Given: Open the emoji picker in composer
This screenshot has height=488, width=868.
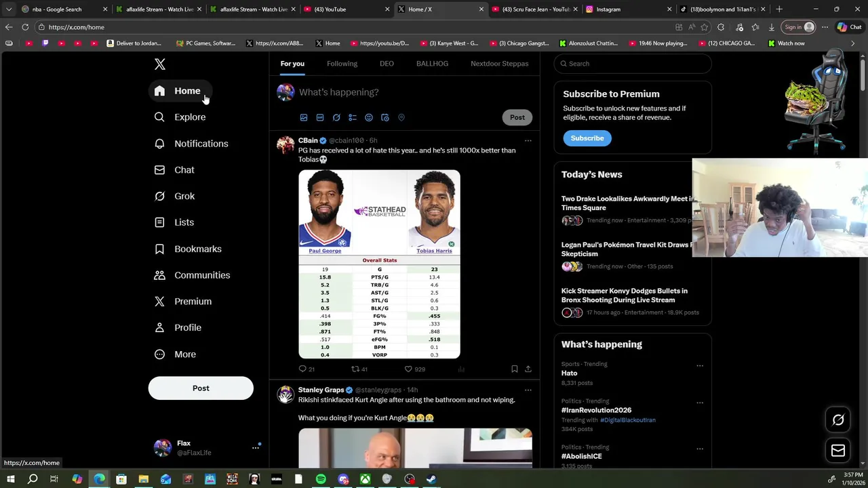Looking at the screenshot, I should coord(369,118).
